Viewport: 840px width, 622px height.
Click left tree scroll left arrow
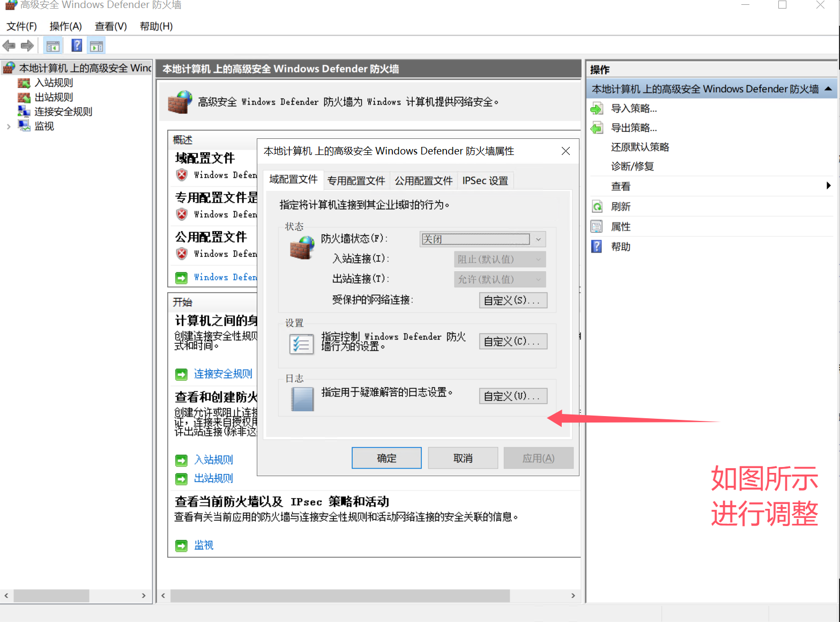(x=6, y=596)
